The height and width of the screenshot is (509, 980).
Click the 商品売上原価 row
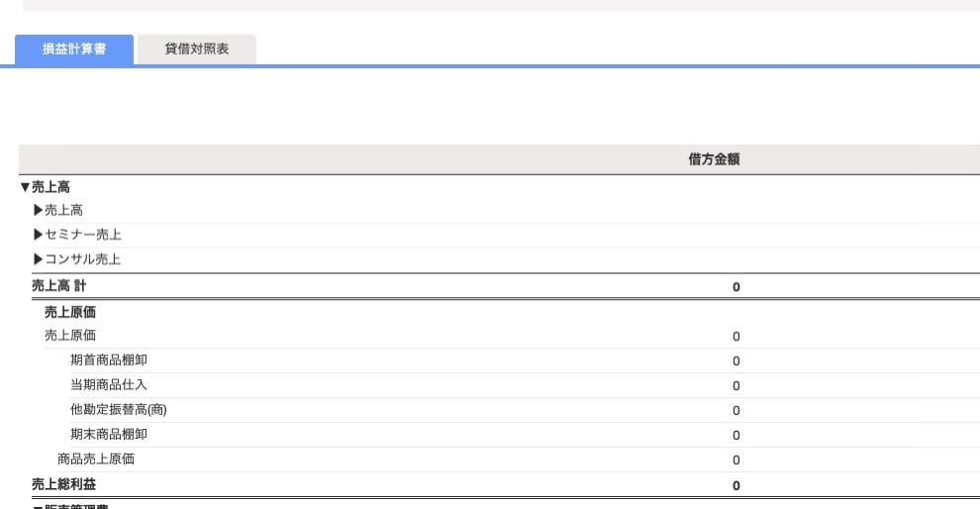(519, 458)
